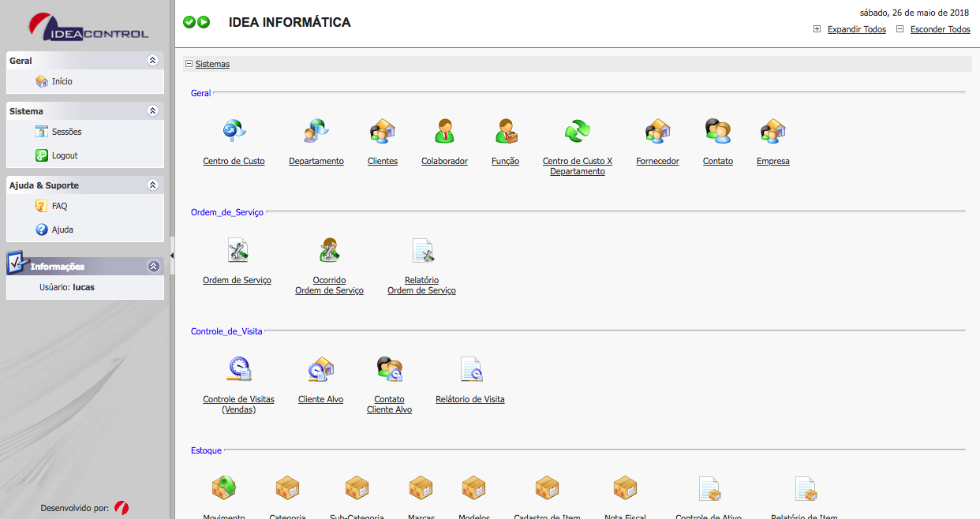This screenshot has width=980, height=519.
Task: Open the Relatório Ordem de Serviço icon
Action: coord(422,250)
